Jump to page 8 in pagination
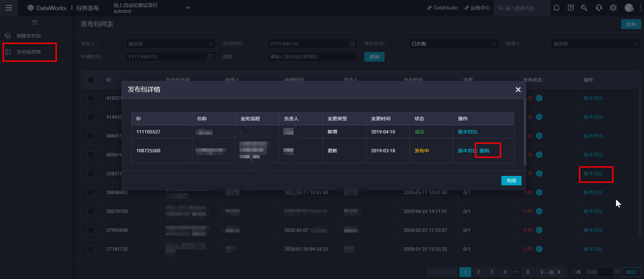This screenshot has height=279, width=644. click(528, 272)
